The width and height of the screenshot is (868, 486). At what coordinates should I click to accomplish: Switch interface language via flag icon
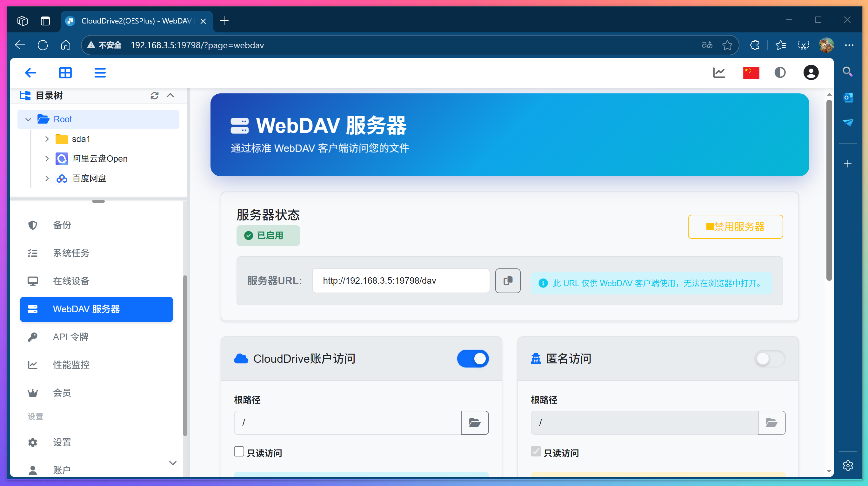point(751,72)
